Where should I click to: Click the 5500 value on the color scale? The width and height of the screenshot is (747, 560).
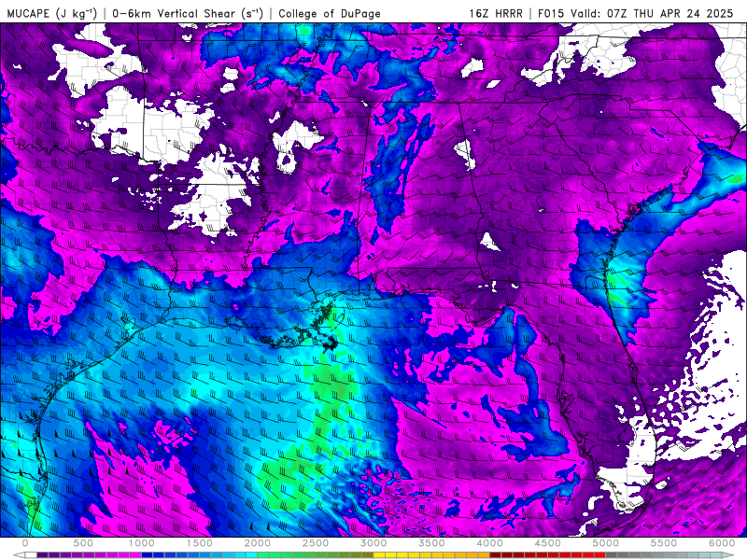click(664, 543)
